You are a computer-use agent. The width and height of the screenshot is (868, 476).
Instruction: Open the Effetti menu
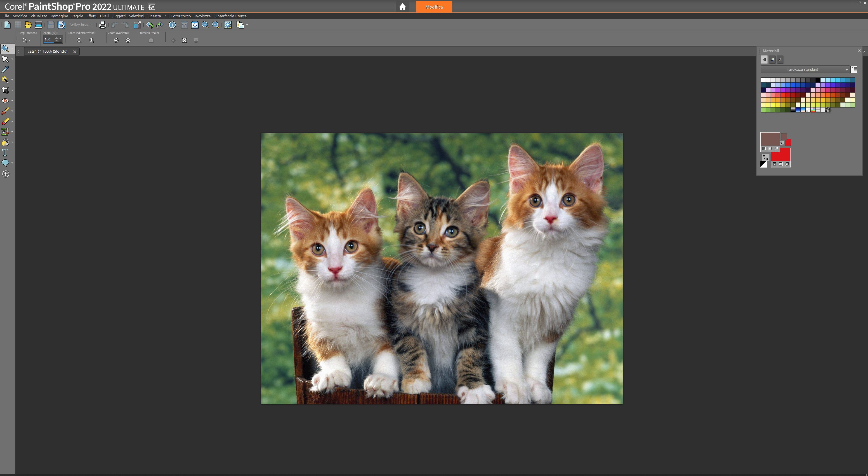tap(91, 16)
